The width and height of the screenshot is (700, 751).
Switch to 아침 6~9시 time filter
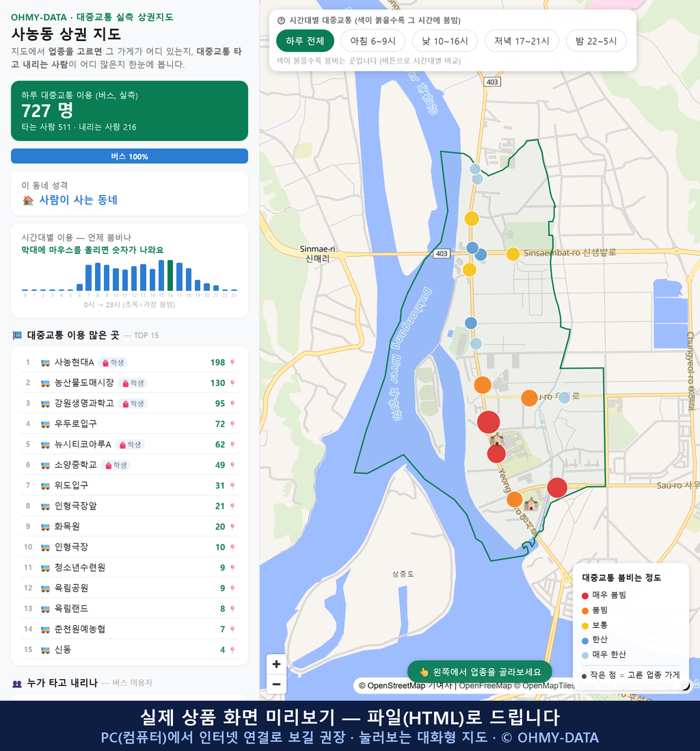(373, 41)
